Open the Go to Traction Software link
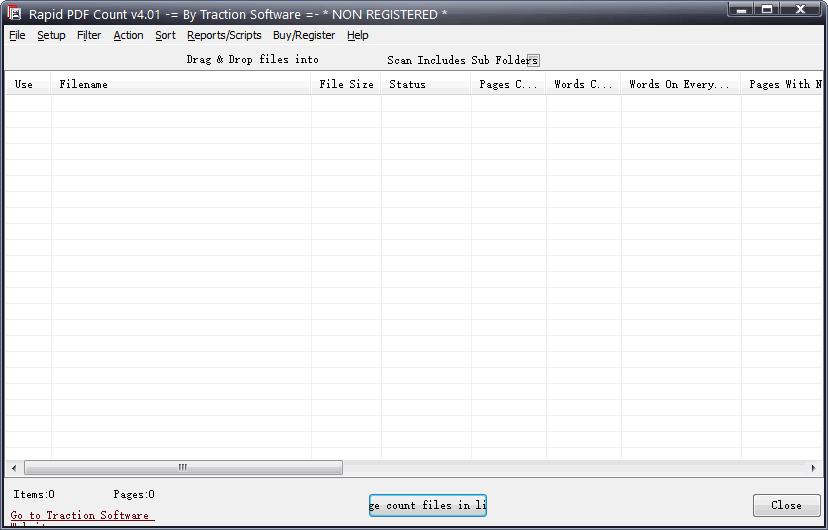 80,515
